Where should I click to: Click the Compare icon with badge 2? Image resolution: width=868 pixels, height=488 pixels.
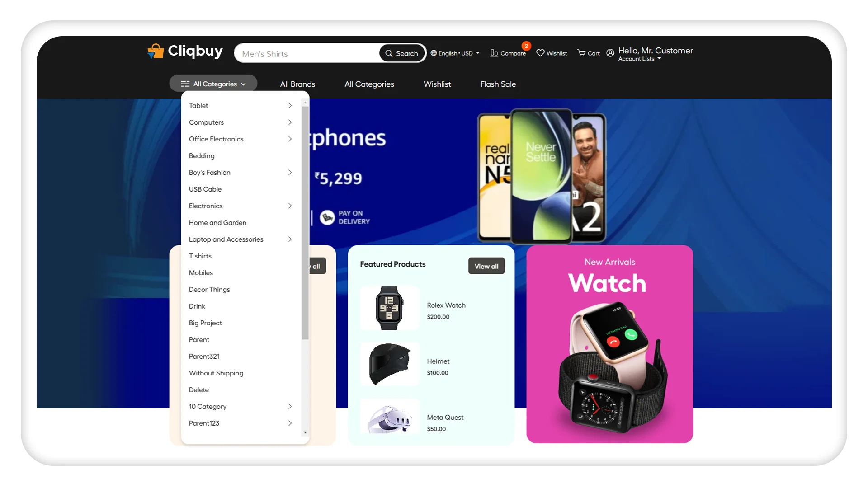(507, 54)
